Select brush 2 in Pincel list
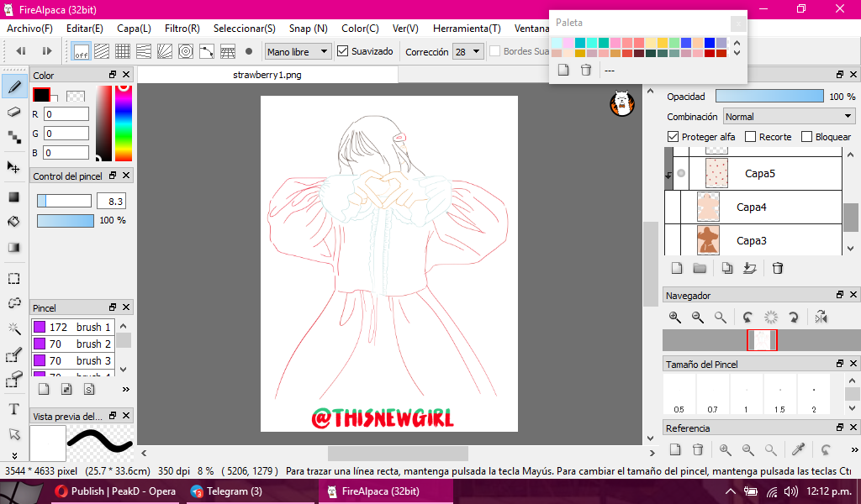The image size is (861, 504). (x=73, y=344)
